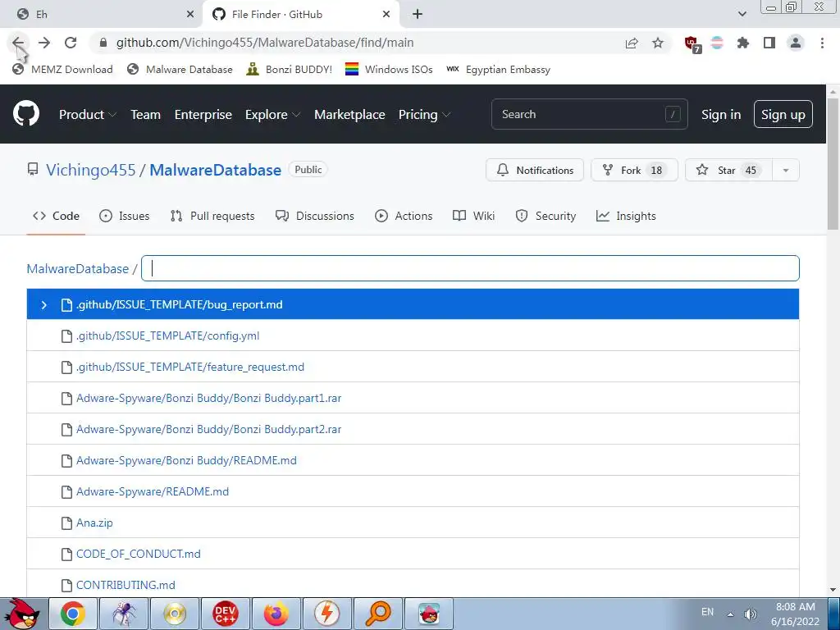This screenshot has width=840, height=630.
Task: Click the Sign in link
Action: [721, 115]
